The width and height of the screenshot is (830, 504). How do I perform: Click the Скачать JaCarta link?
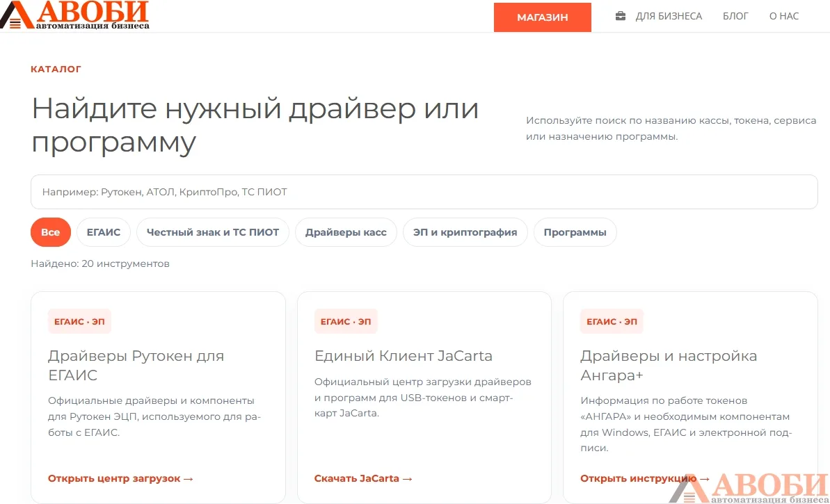[362, 478]
